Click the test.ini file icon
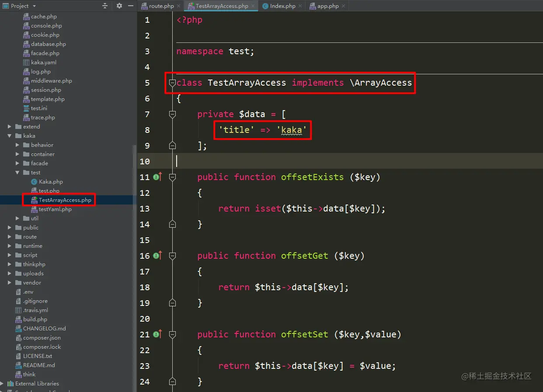This screenshot has height=392, width=543. [26, 108]
